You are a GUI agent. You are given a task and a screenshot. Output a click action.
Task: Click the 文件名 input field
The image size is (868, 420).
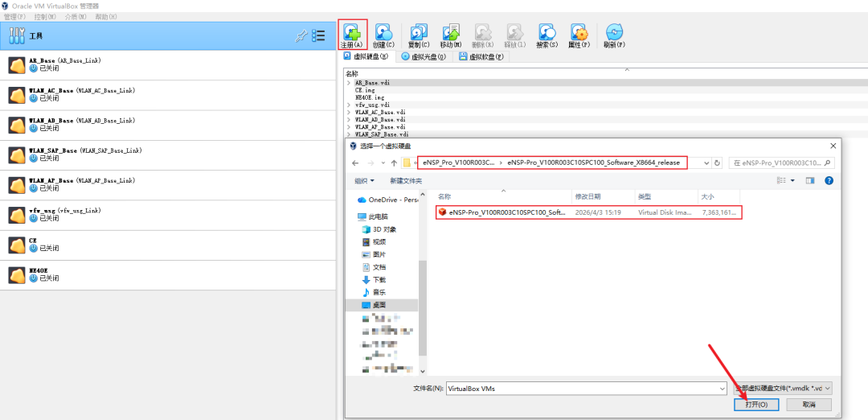(x=581, y=389)
